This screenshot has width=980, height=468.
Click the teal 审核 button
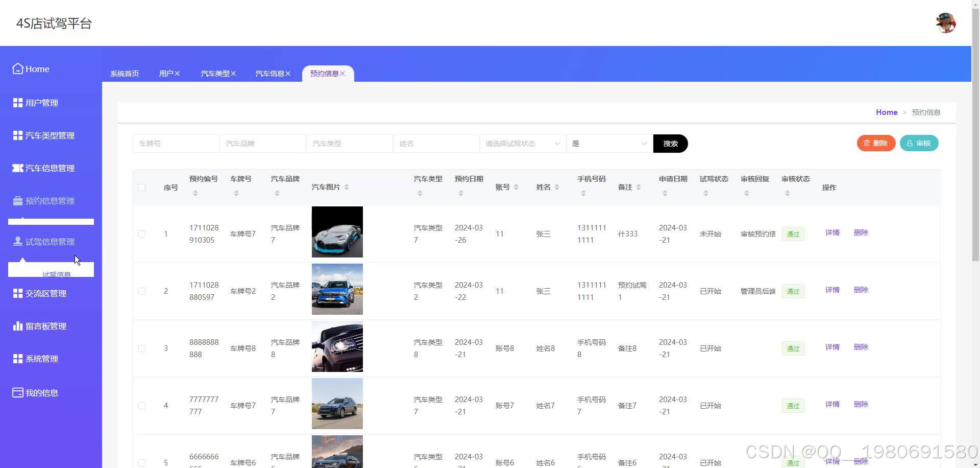(919, 143)
